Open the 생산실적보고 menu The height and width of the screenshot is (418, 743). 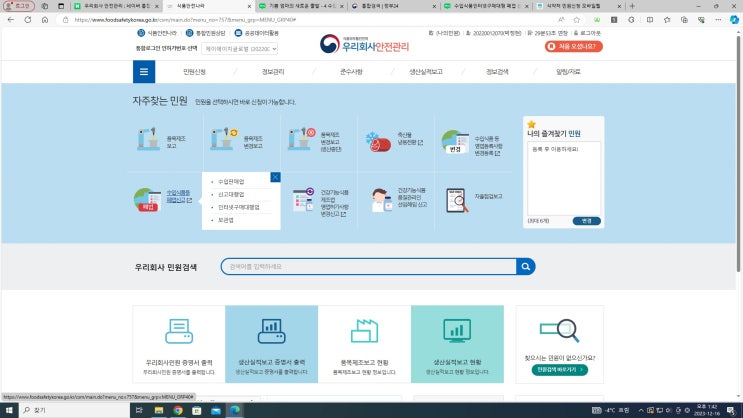pos(426,72)
